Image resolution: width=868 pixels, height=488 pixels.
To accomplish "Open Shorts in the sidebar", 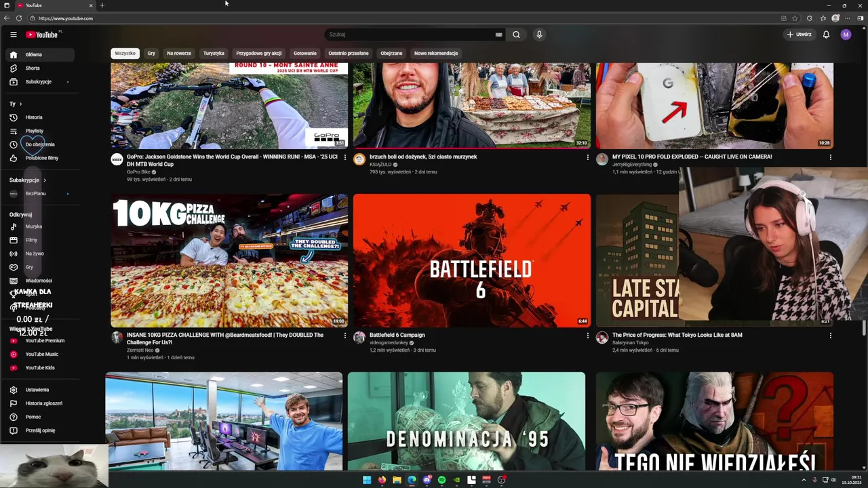I will coord(40,68).
